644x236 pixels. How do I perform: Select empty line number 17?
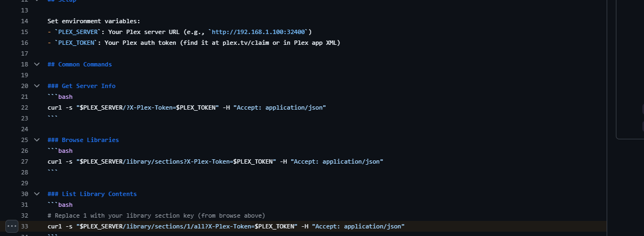pos(24,53)
